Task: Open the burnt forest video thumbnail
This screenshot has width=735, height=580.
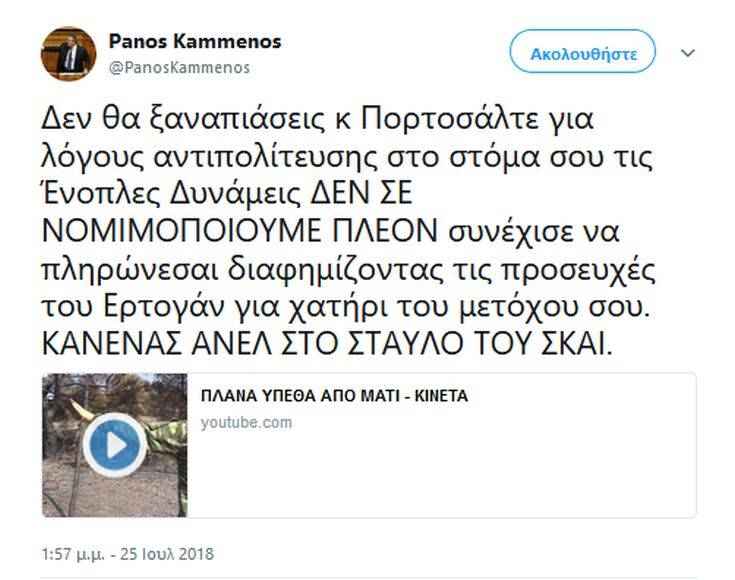Action: click(115, 445)
